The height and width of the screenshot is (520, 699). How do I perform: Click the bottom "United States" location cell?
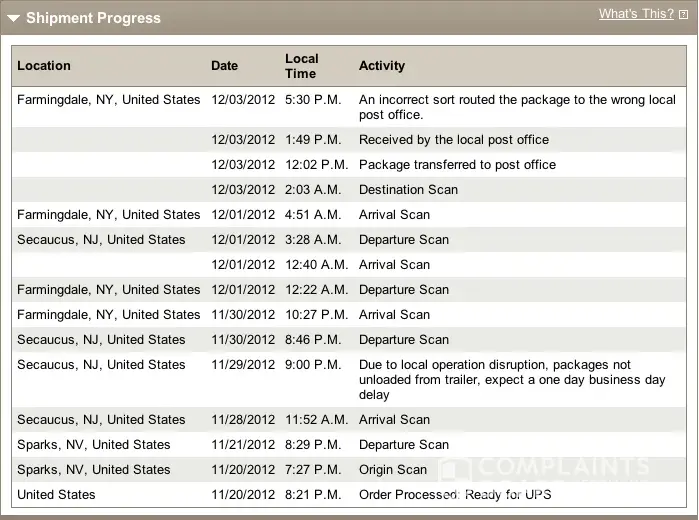click(56, 495)
